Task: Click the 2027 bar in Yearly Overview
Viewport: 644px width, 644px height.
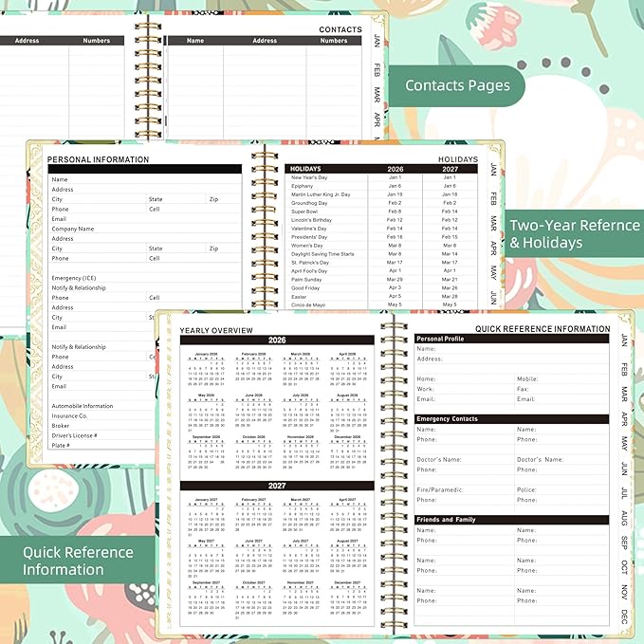Action: [277, 486]
